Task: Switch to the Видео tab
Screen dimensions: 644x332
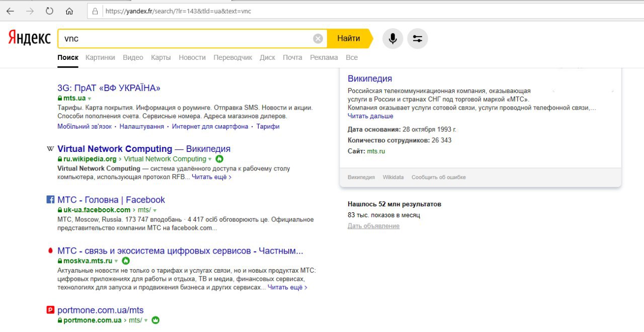Action: 133,57
